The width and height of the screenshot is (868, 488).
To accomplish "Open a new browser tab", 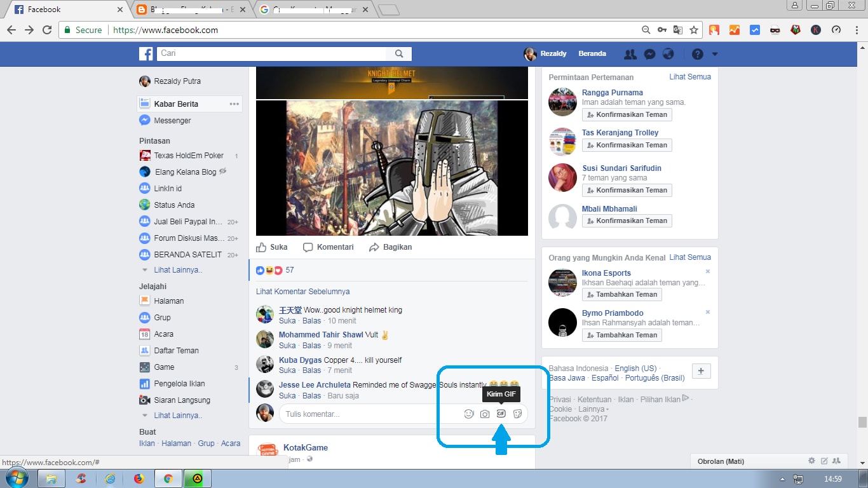I will point(388,10).
